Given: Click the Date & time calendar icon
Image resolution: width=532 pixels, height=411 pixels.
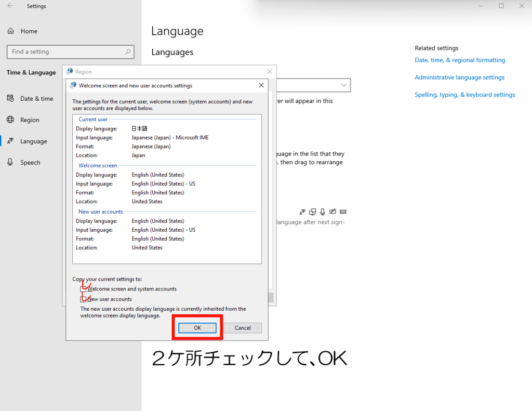Looking at the screenshot, I should (x=10, y=99).
